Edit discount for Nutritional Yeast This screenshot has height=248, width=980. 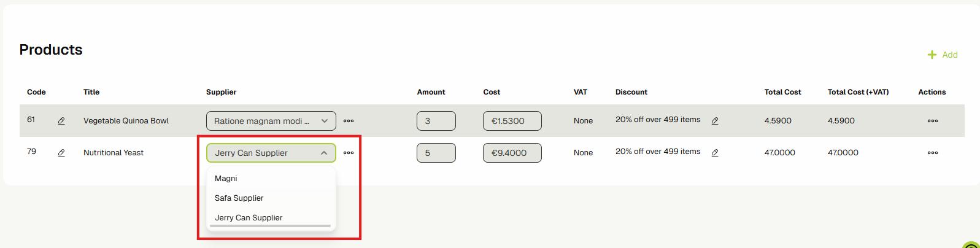715,153
